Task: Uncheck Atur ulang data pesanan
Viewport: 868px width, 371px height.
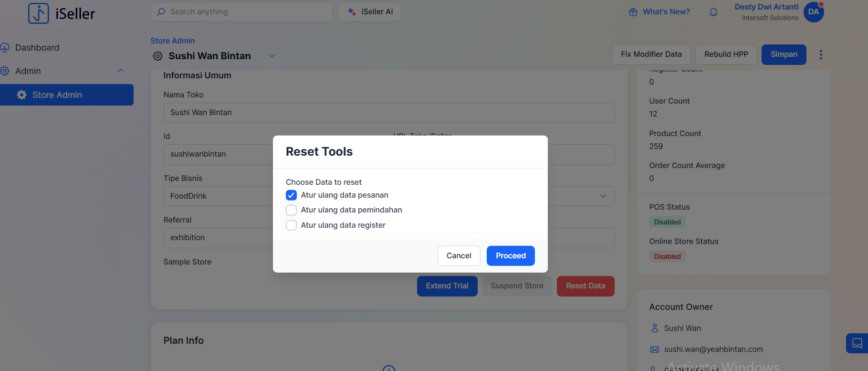Action: point(291,195)
